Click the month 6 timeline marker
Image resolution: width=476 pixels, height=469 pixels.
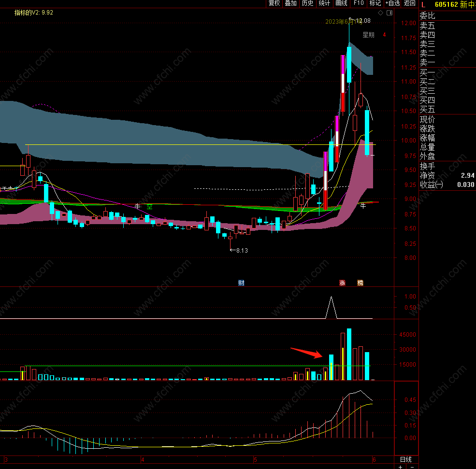tap(374, 460)
